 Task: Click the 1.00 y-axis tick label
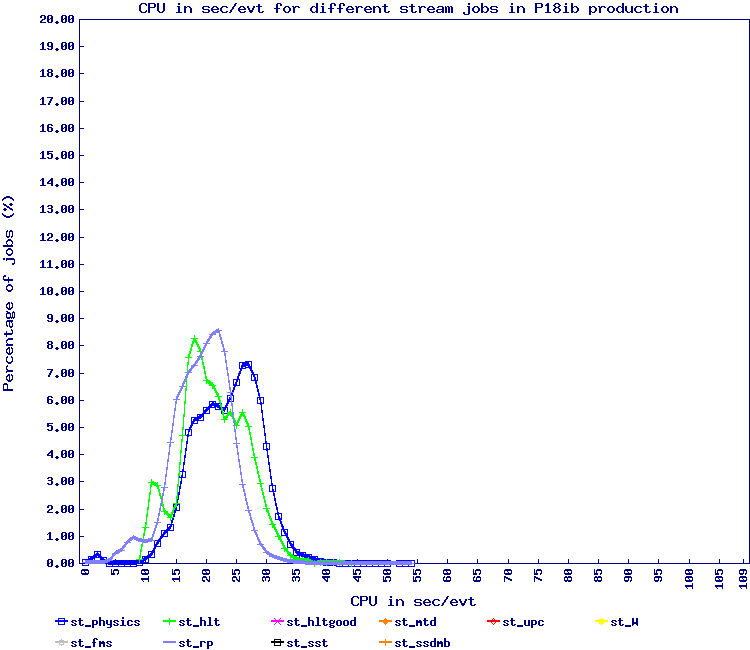(60, 536)
